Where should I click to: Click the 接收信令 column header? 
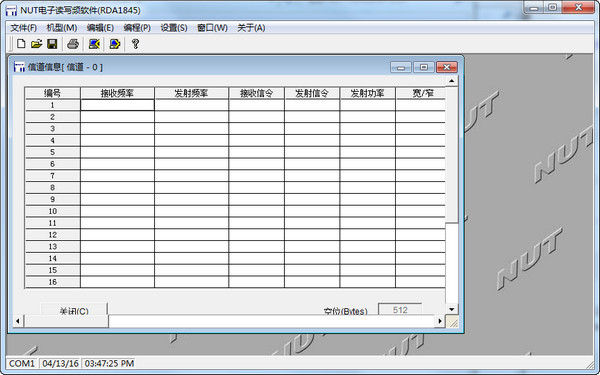click(x=256, y=93)
